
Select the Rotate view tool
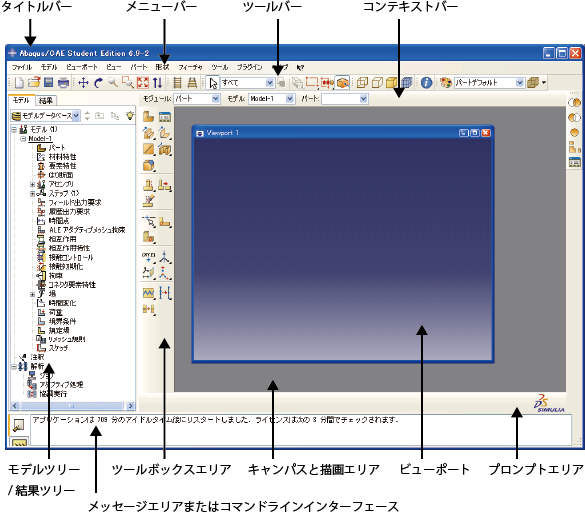(98, 82)
